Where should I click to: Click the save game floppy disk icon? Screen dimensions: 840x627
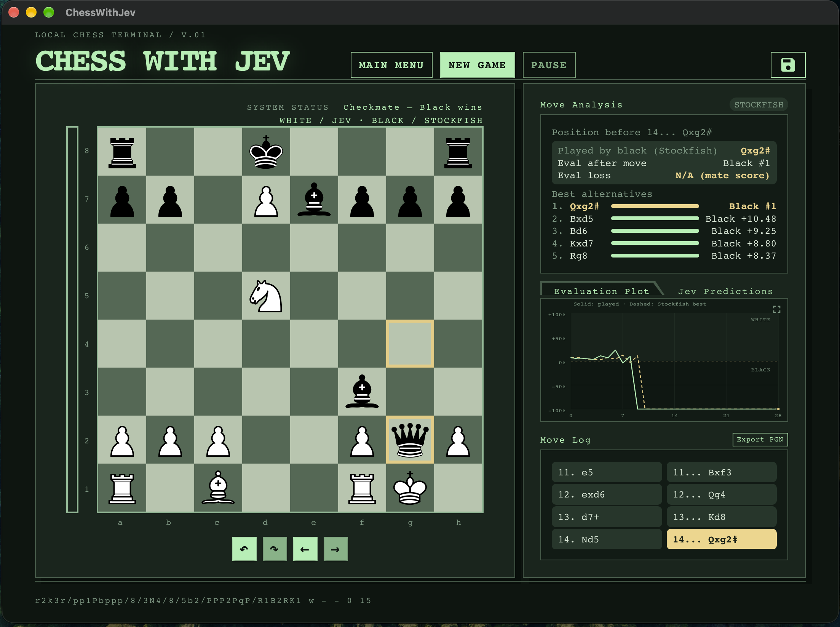tap(787, 65)
